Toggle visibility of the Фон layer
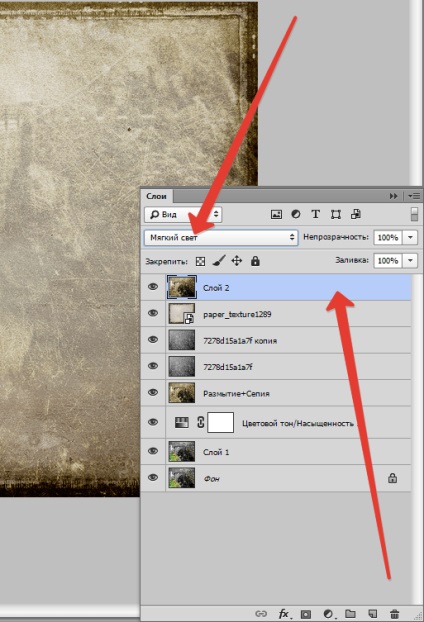 (153, 477)
